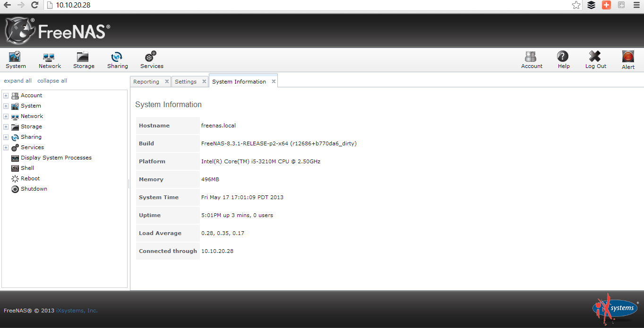Click the collapse all link
The width and height of the screenshot is (644, 328).
point(52,80)
